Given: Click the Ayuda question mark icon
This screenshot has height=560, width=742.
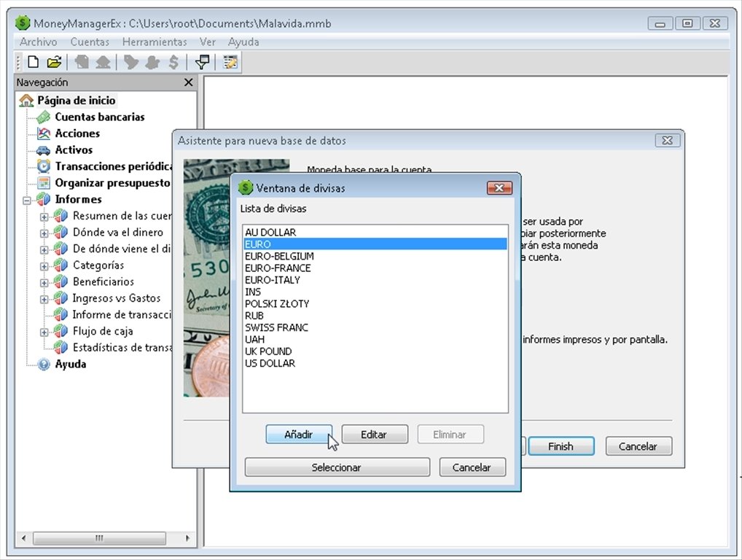Looking at the screenshot, I should point(44,364).
